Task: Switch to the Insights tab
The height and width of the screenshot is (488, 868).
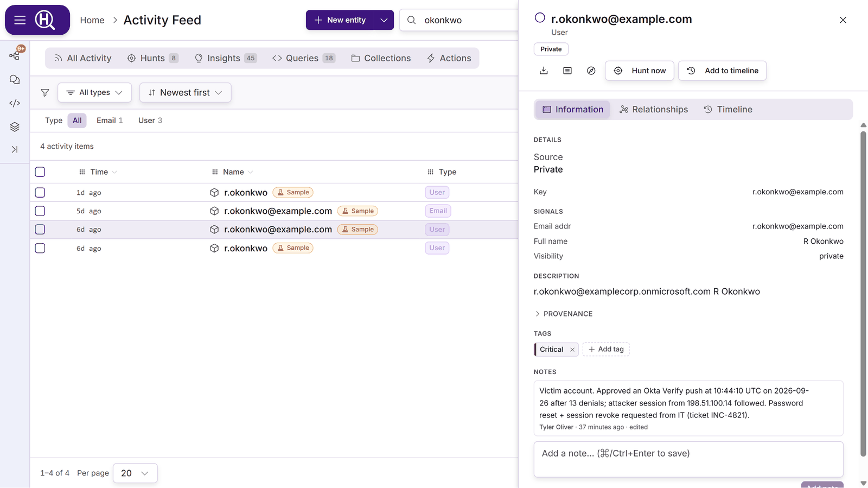Action: coord(226,58)
